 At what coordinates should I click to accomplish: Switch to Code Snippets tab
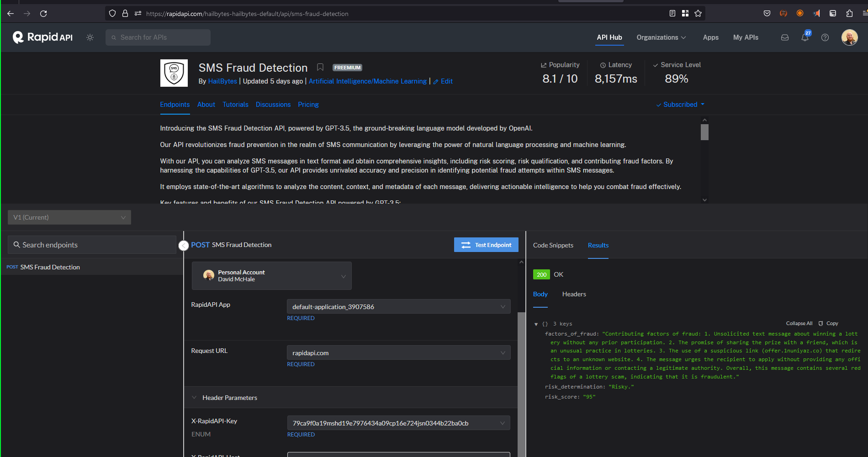pos(553,245)
